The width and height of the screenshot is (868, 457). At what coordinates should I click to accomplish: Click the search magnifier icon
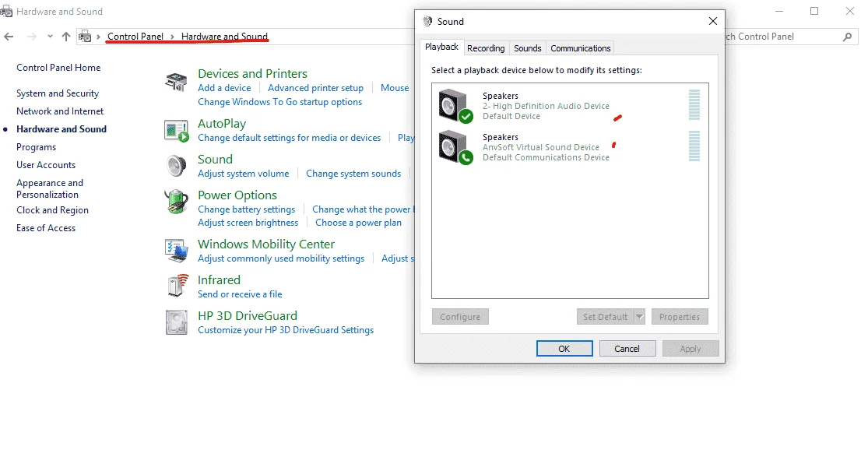pos(847,37)
